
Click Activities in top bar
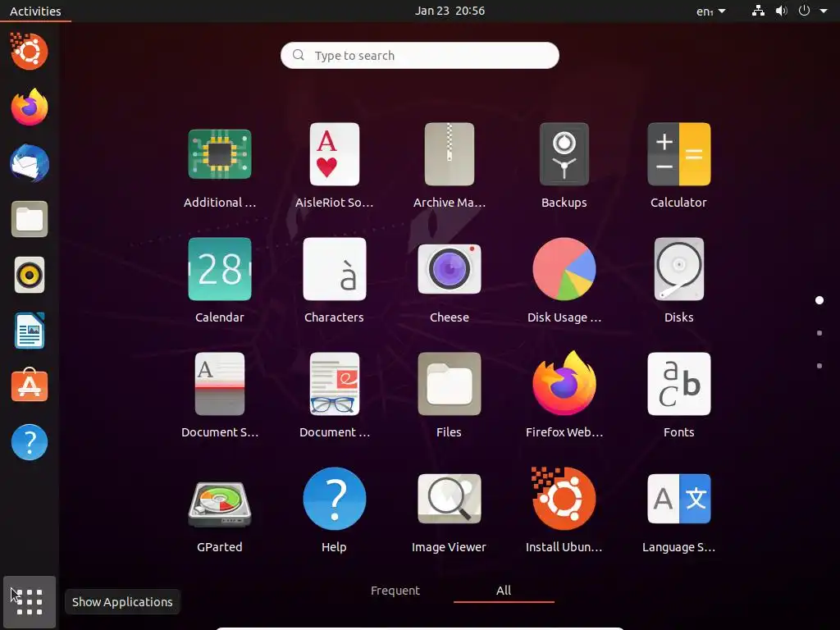(x=35, y=11)
